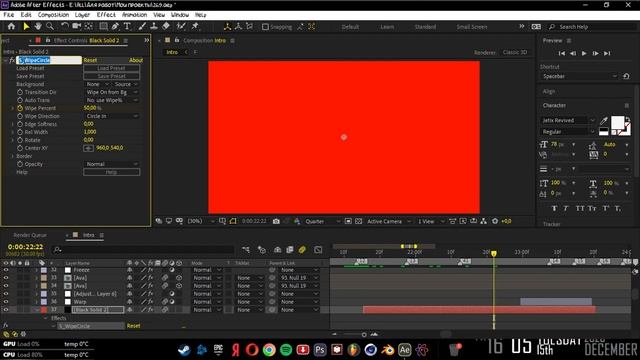Hide Black Solid 2 layer visibility

[x=6, y=310]
